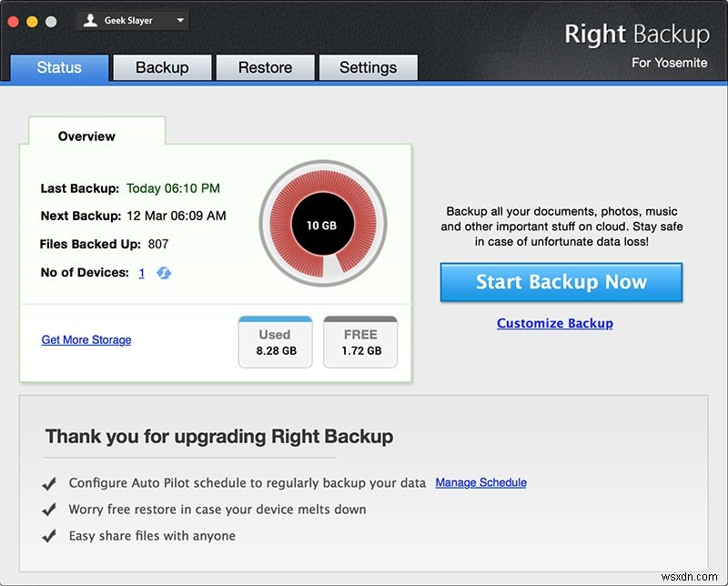Open the Customize Backup link
This screenshot has width=728, height=586.
(x=554, y=323)
